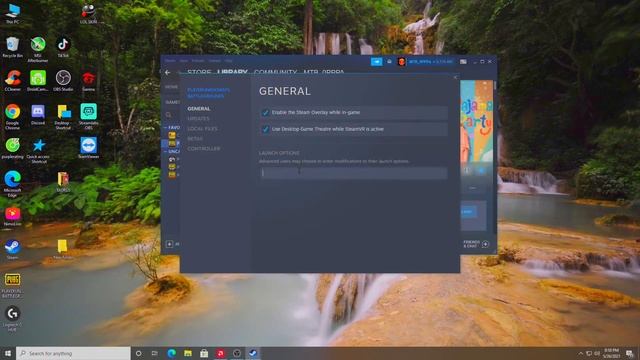Click the taskbar Search for anything box
640x360 pixels.
point(73,353)
